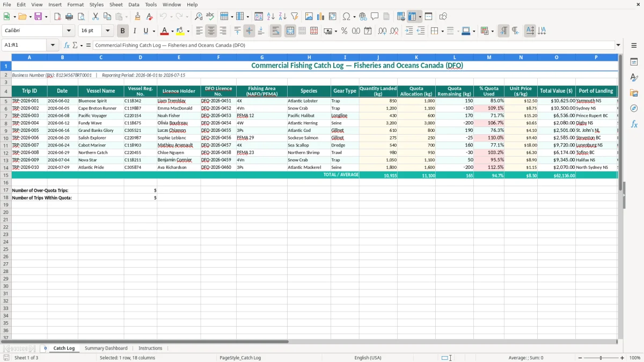This screenshot has width=644, height=362.
Task: Click the Export as PDF icon
Action: point(57,17)
